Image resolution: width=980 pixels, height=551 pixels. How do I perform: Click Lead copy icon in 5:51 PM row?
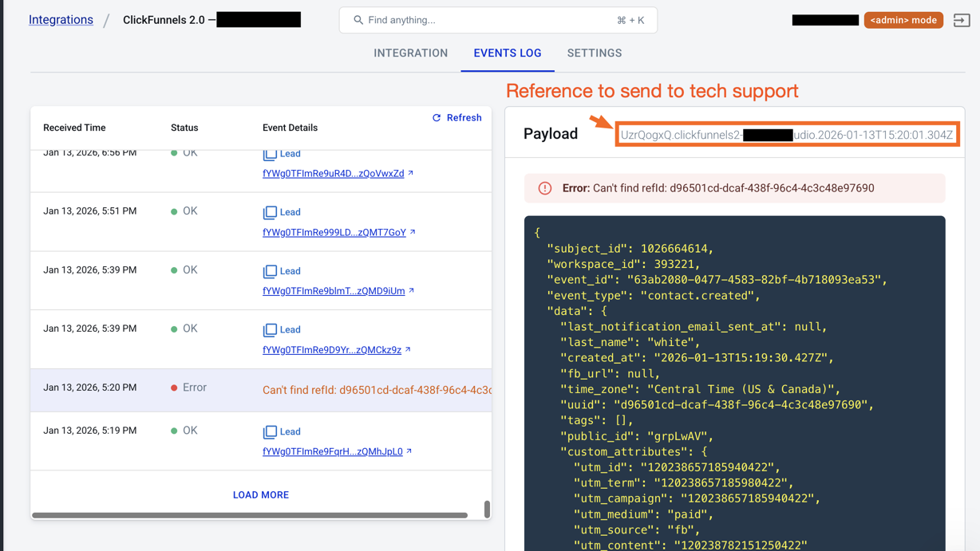(270, 212)
